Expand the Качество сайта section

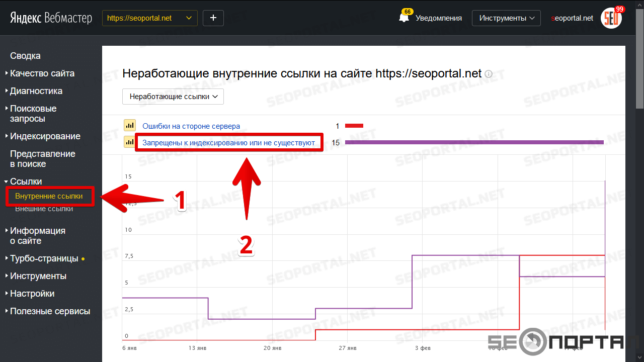42,73
